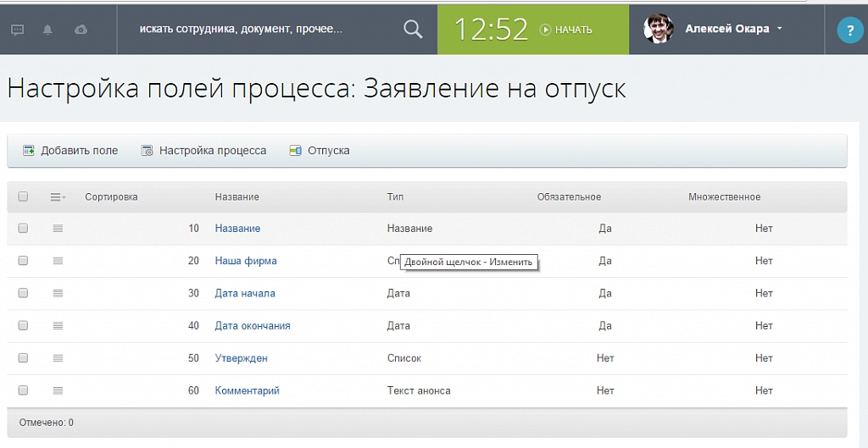Open row actions menu for Утвержден
This screenshot has width=868, height=448.
tap(58, 358)
